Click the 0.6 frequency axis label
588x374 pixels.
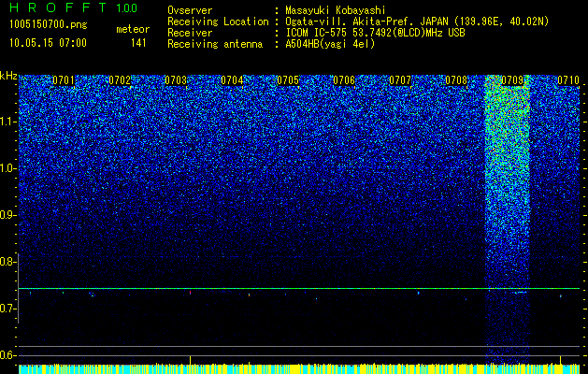pyautogui.click(x=7, y=355)
